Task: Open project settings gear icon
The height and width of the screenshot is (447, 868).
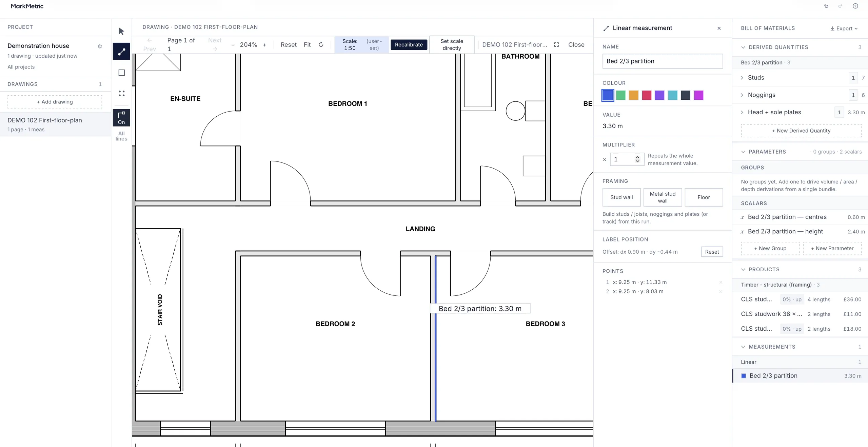Action: [100, 46]
